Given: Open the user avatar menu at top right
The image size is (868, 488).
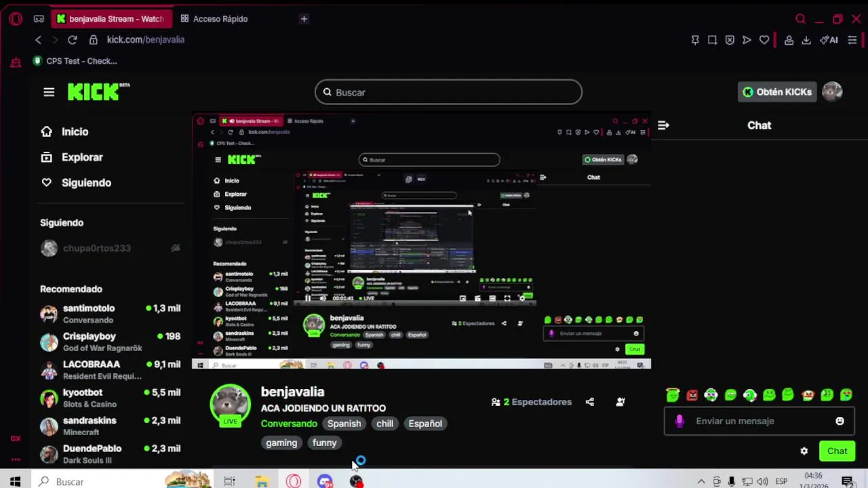Looking at the screenshot, I should click(832, 92).
